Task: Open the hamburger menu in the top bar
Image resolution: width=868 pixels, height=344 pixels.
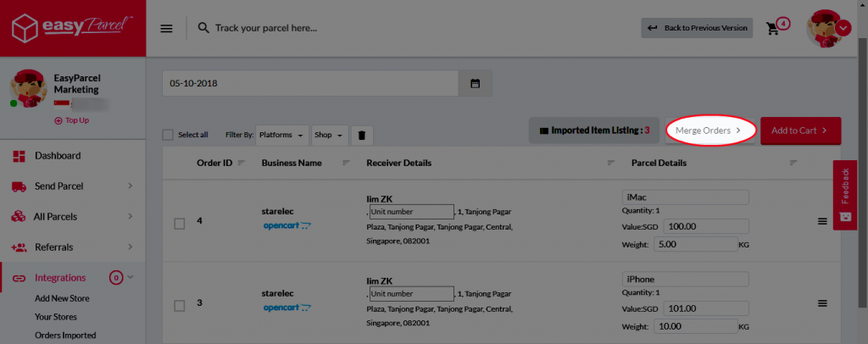Action: [166, 28]
